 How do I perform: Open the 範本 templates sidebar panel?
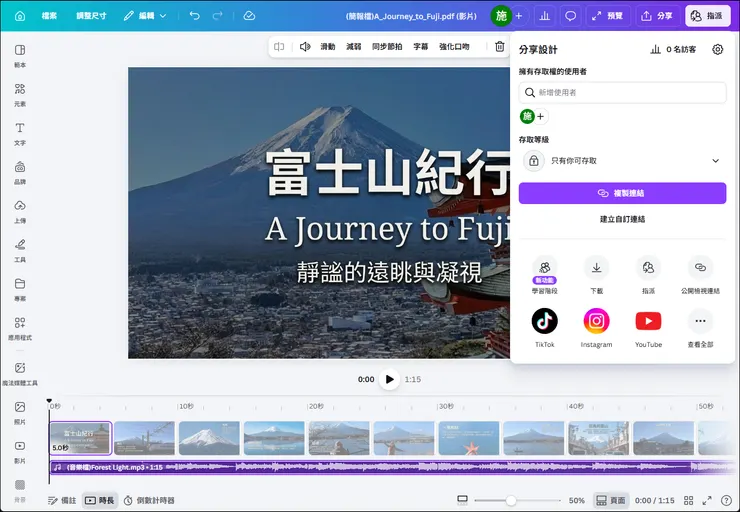[x=20, y=56]
